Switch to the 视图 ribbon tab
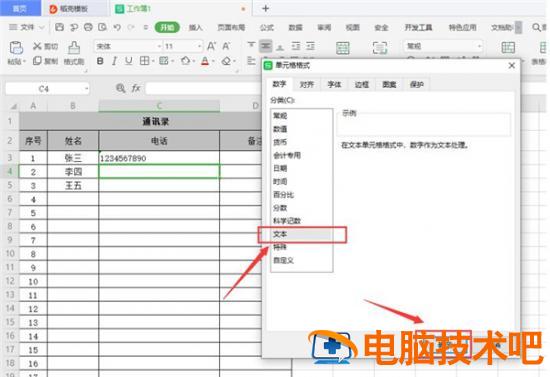The height and width of the screenshot is (377, 550). (x=353, y=27)
